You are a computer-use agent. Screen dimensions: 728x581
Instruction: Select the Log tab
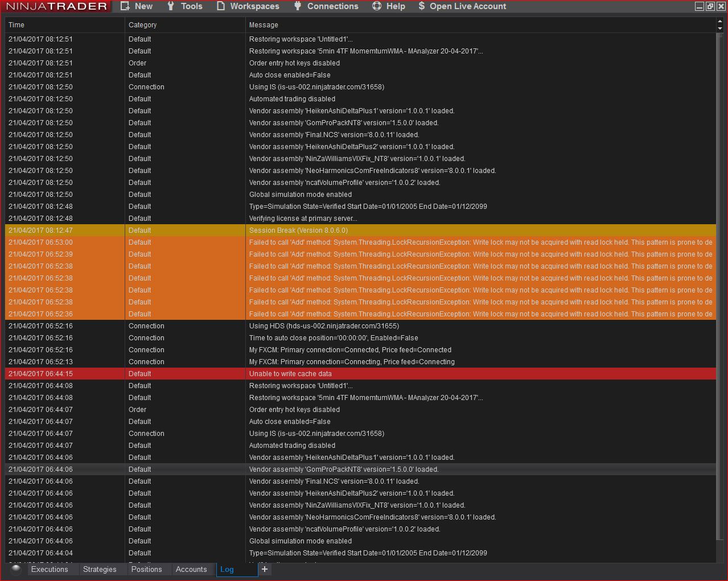coord(237,569)
